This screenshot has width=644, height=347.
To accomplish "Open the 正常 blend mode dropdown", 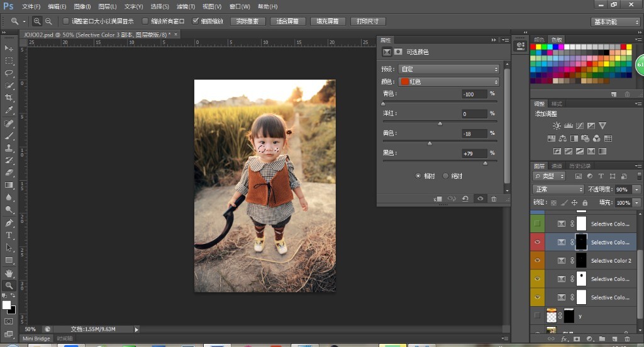I will 558,190.
